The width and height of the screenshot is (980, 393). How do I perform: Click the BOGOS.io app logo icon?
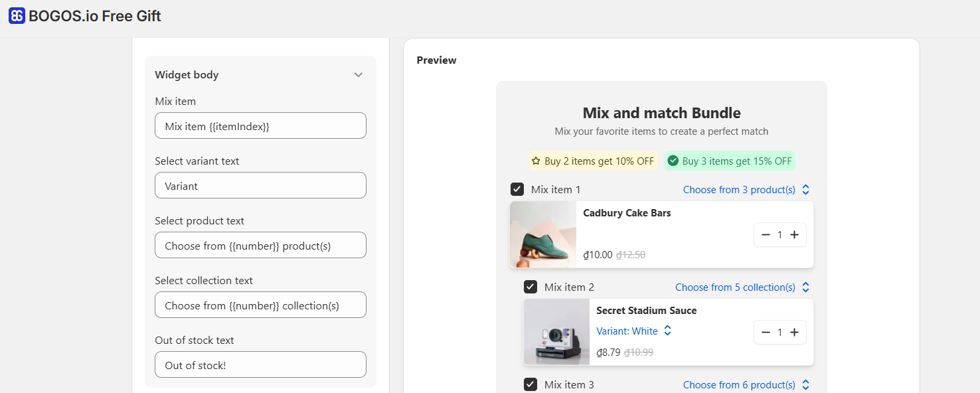(17, 16)
